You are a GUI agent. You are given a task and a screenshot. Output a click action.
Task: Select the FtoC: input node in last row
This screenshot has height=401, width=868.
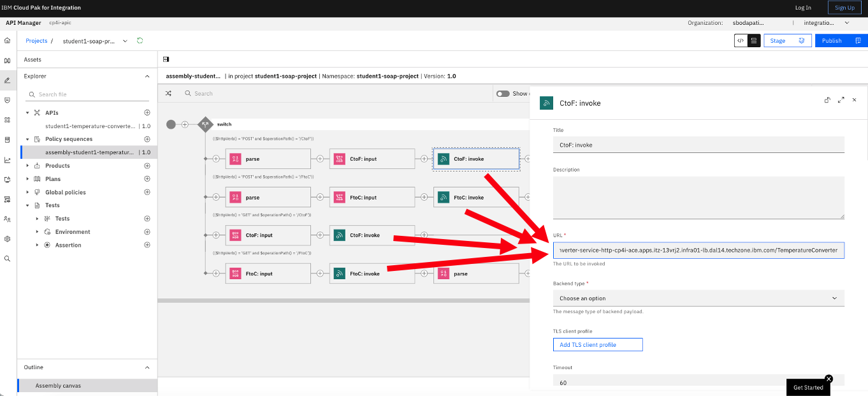268,273
